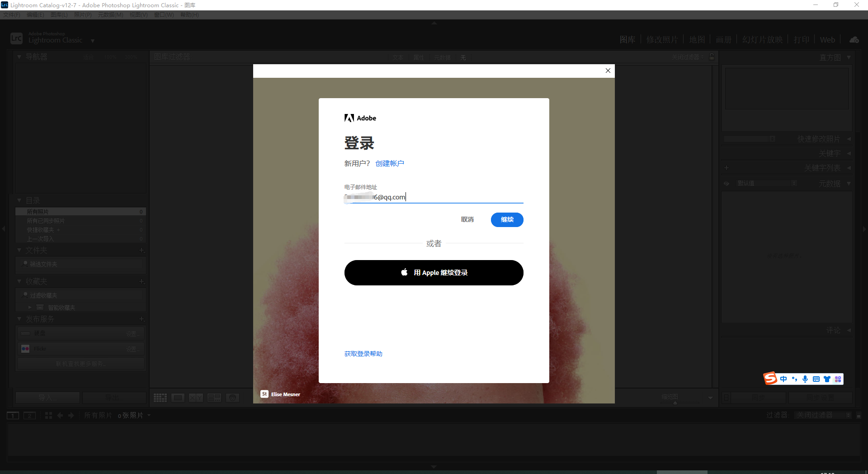This screenshot has width=868, height=474.
Task: Open the 关闭过滤器 filter dropdown
Action: click(823, 415)
